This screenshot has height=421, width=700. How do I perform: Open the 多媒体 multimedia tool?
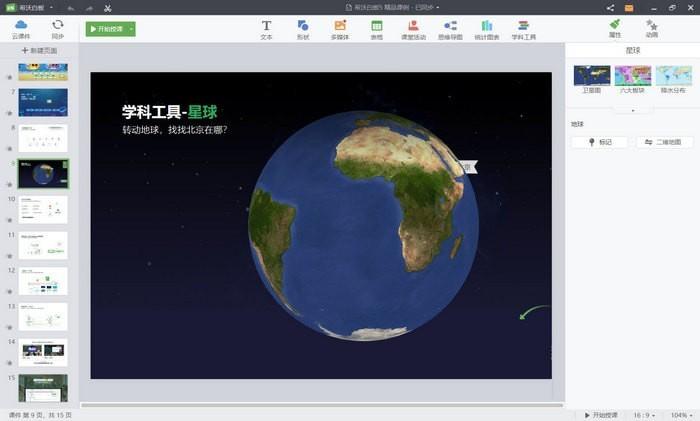point(340,29)
